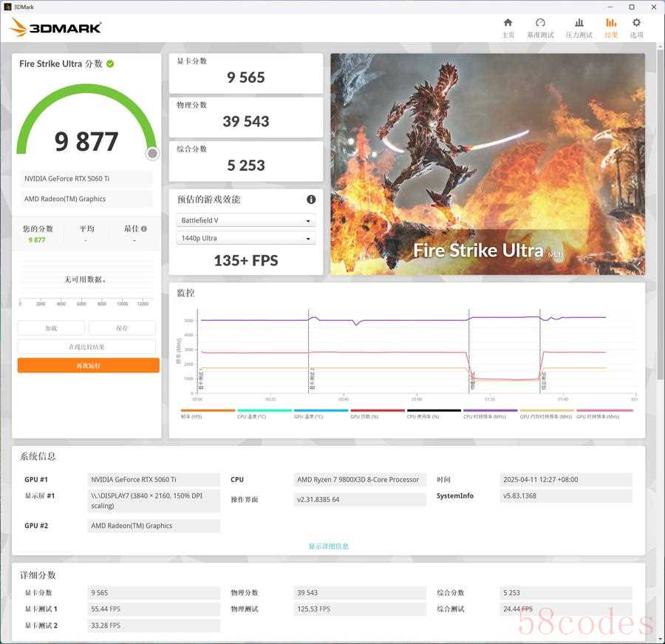Image resolution: width=665 pixels, height=644 pixels.
Task: Expand system info via 显示详细信息
Action: pos(328,546)
